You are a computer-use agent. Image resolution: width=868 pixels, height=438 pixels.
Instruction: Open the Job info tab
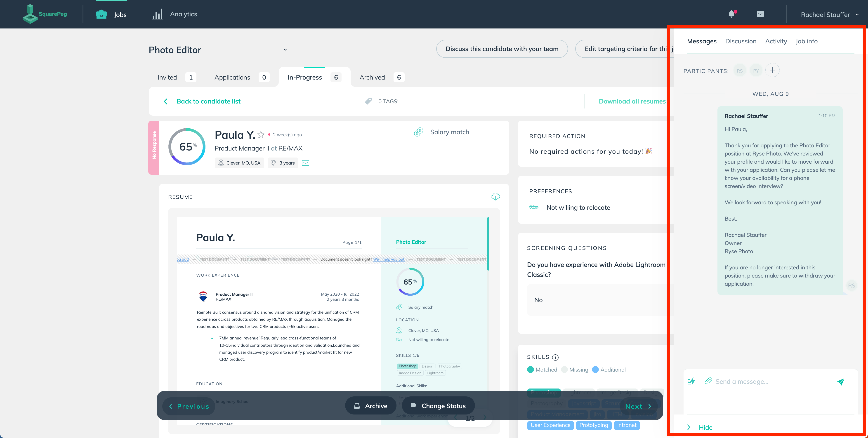click(807, 41)
